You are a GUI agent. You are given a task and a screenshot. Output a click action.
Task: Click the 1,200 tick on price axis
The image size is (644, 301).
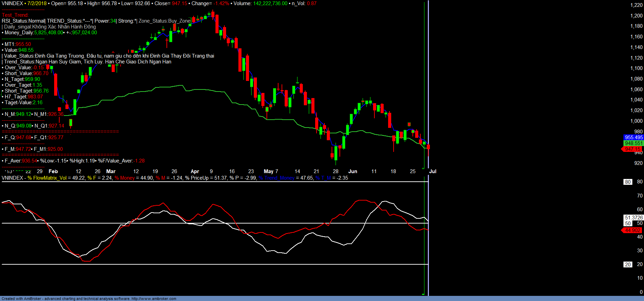(x=636, y=16)
